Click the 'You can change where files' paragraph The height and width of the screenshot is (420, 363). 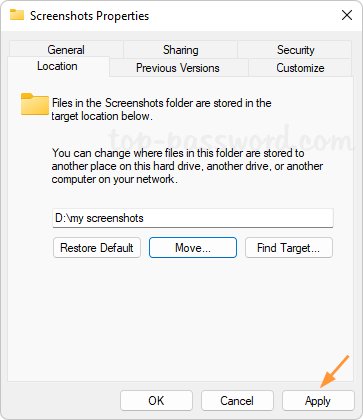click(187, 166)
